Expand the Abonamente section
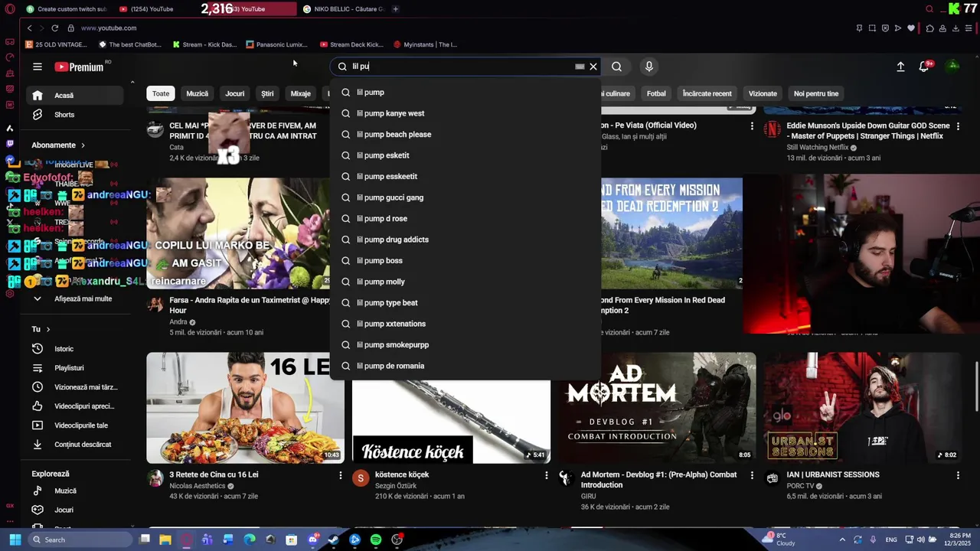 (59, 145)
